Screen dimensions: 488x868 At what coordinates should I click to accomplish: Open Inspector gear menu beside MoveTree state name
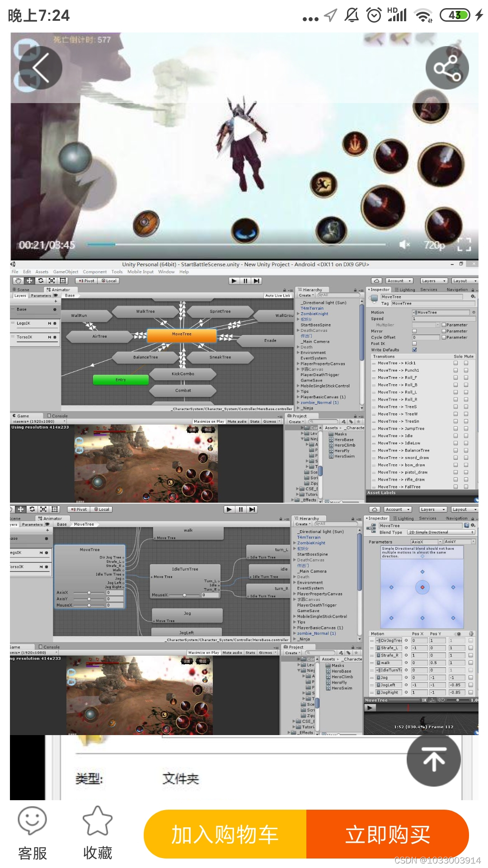[473, 297]
